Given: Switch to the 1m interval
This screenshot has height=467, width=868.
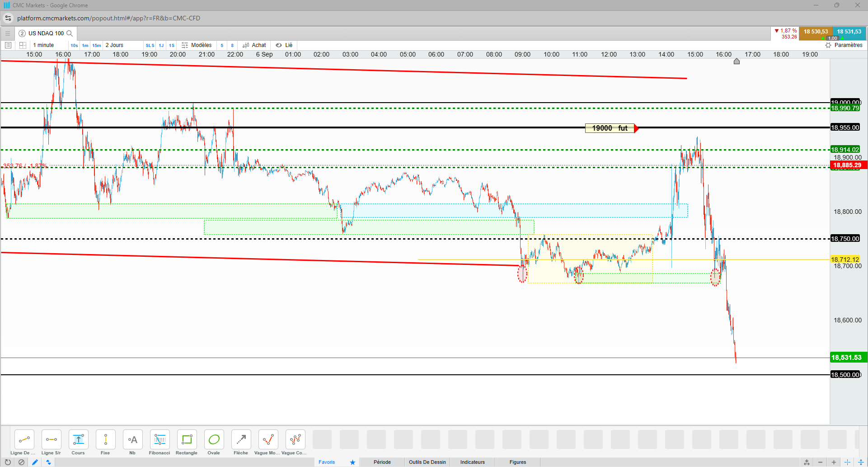Looking at the screenshot, I should point(85,45).
